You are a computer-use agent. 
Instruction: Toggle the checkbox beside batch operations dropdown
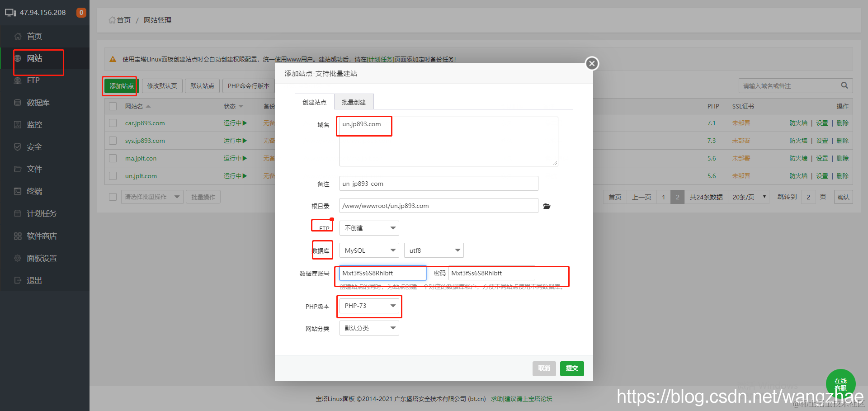click(x=113, y=197)
